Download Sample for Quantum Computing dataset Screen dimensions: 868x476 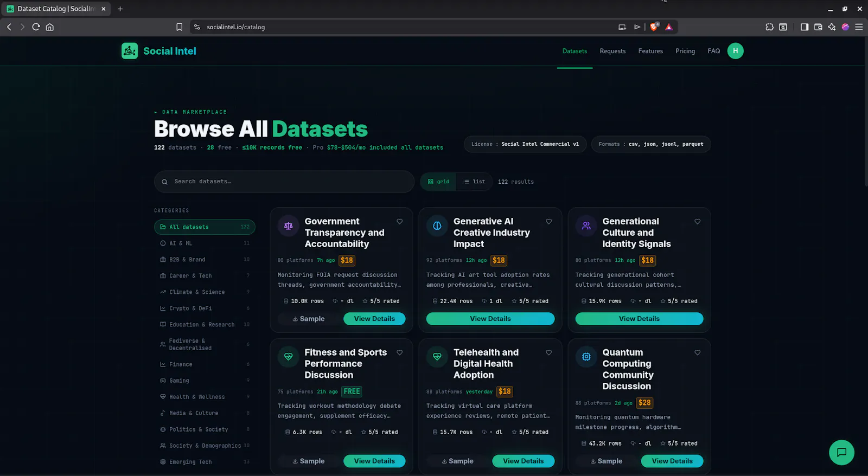tap(607, 461)
